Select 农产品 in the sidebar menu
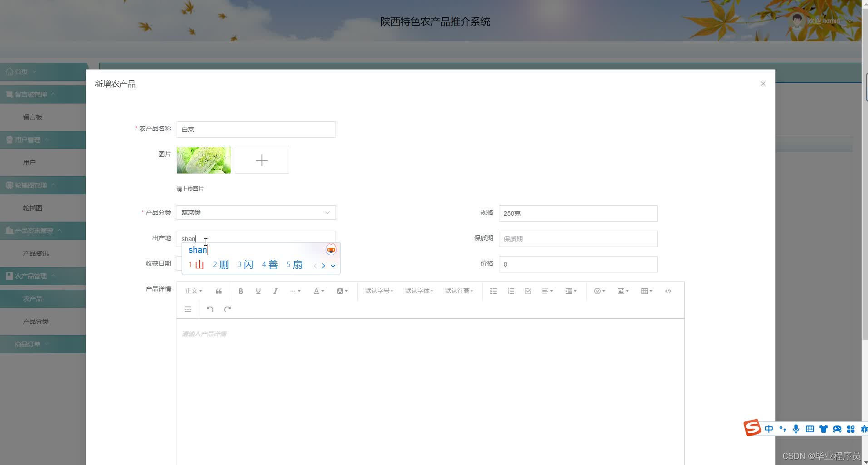The image size is (868, 465). click(x=32, y=298)
